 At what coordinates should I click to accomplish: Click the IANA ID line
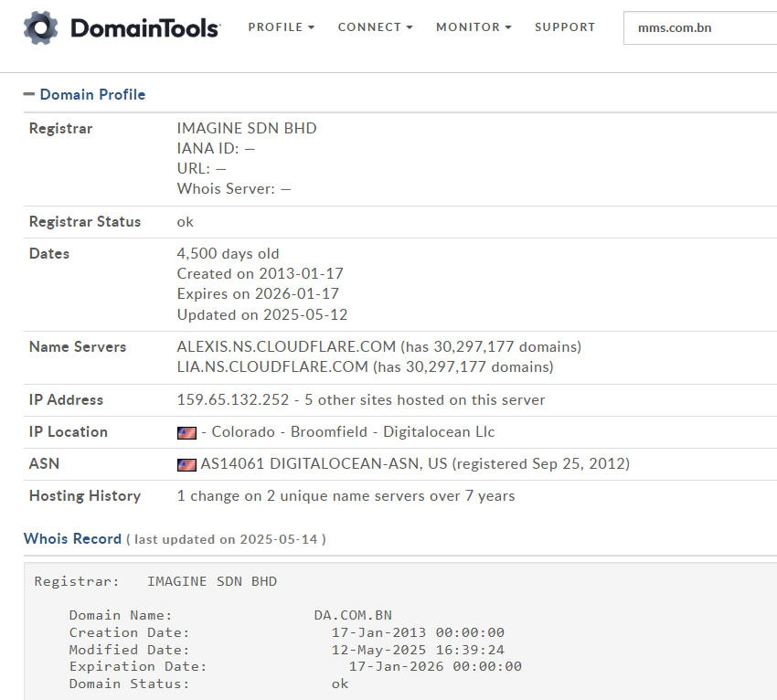216,149
